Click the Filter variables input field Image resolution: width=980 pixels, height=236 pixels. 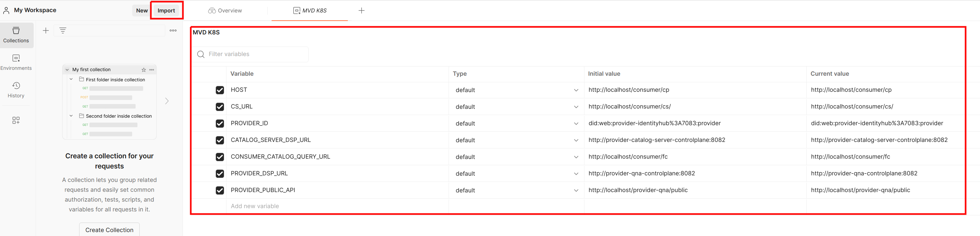pyautogui.click(x=250, y=54)
